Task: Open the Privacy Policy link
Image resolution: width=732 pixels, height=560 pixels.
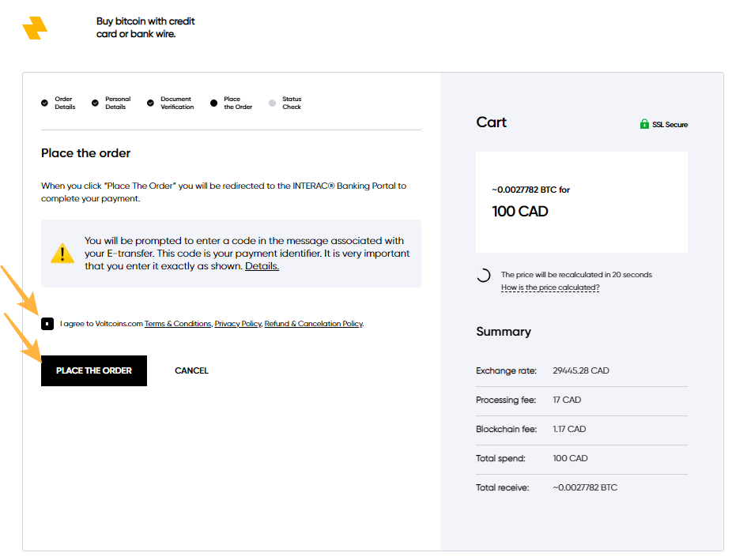Action: (238, 324)
